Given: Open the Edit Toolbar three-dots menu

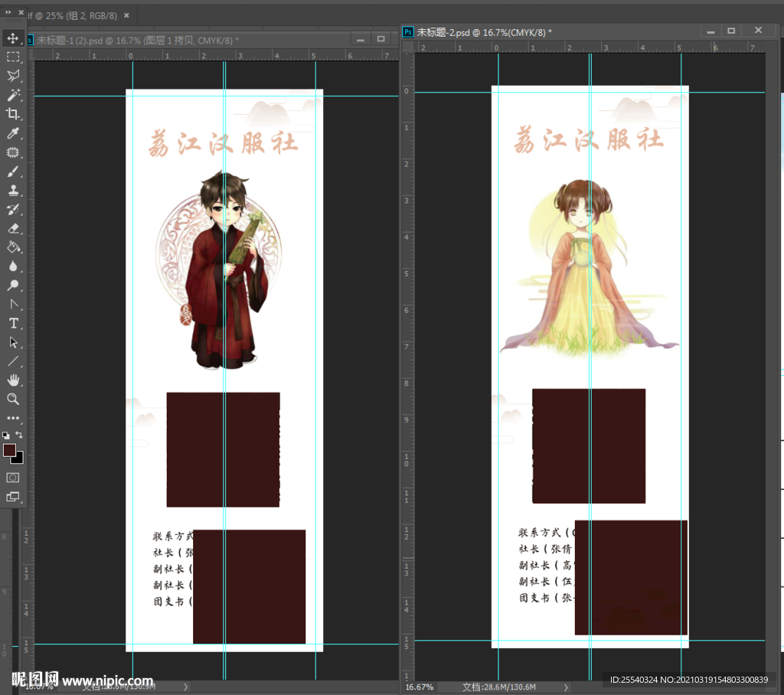Looking at the screenshot, I should click(13, 418).
